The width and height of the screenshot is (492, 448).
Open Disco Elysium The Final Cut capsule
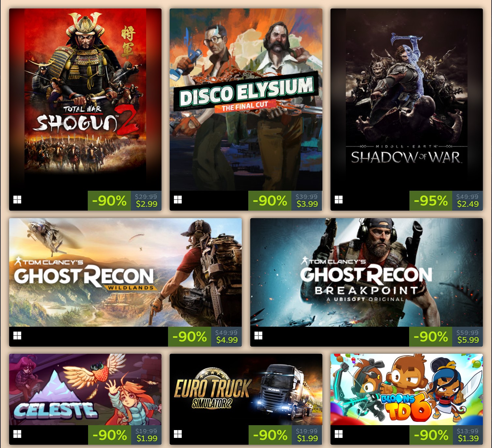coord(246,100)
